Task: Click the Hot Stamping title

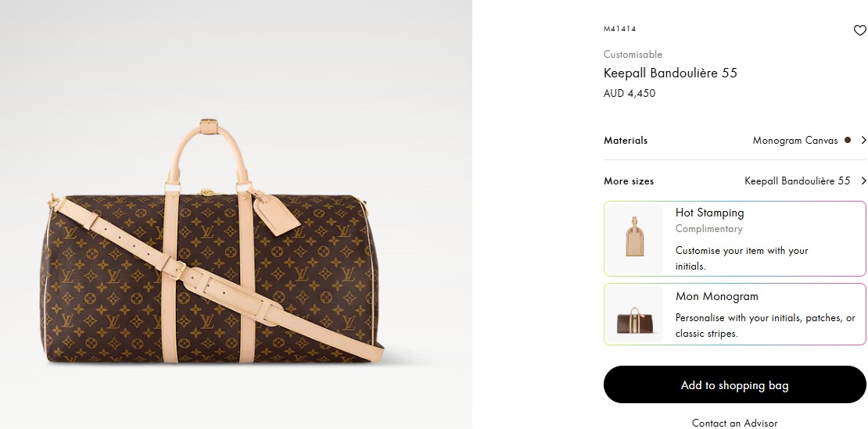Action: (709, 213)
